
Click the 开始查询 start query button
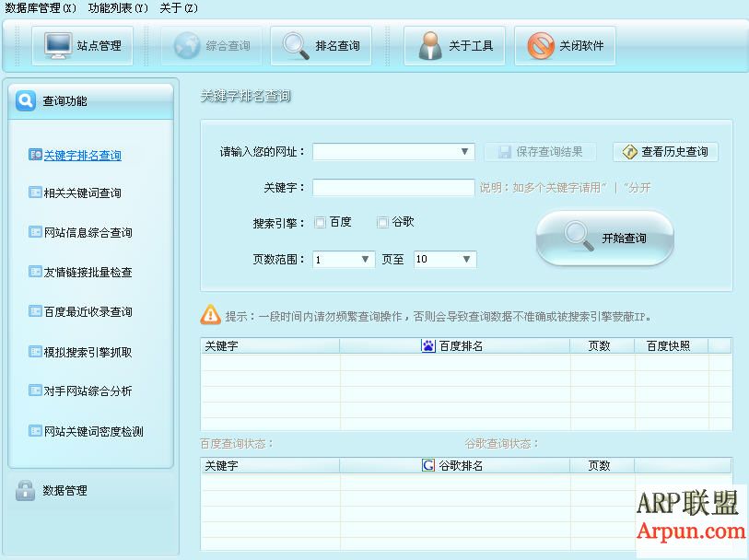point(603,238)
